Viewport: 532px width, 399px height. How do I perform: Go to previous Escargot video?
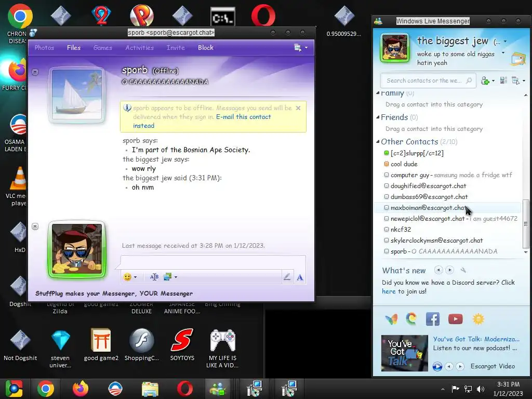449,366
